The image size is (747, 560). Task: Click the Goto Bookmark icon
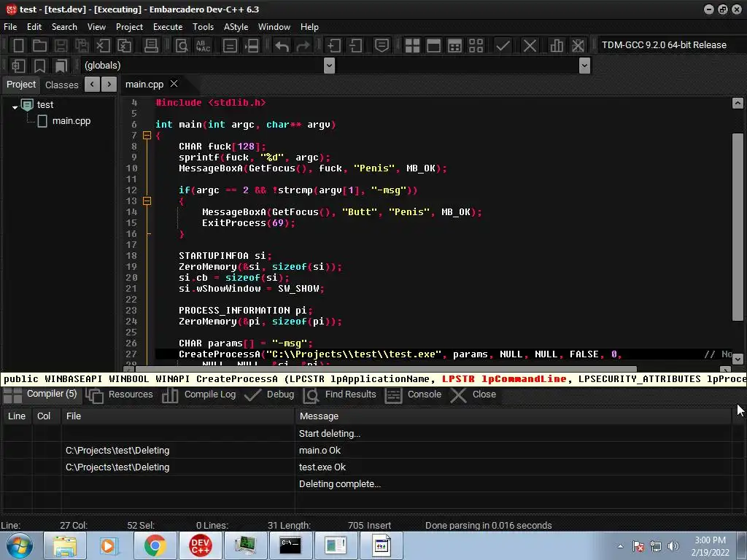pyautogui.click(x=61, y=66)
